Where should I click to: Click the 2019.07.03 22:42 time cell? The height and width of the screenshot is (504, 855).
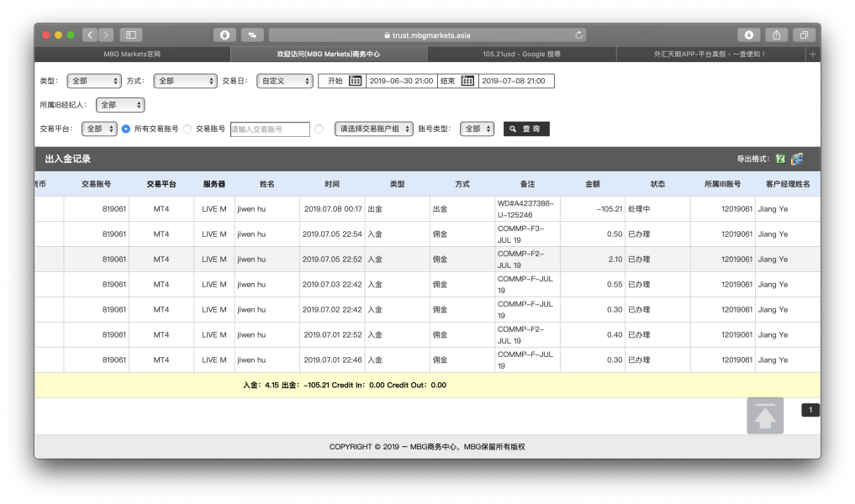tap(332, 285)
